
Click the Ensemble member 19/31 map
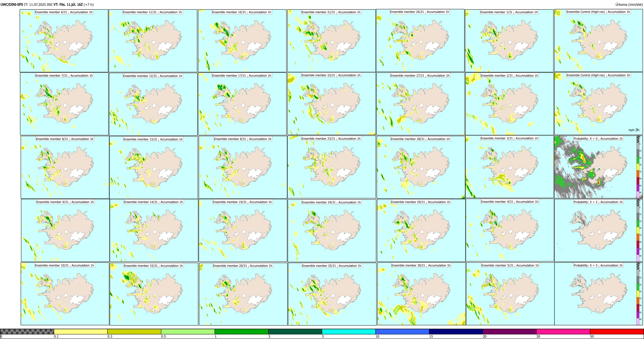[243, 231]
